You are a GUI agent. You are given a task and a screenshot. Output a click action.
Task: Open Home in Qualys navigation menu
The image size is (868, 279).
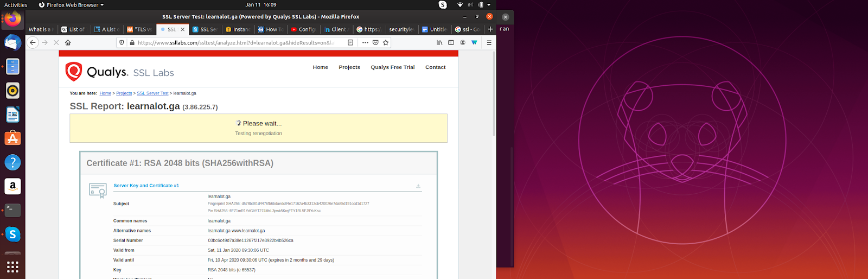click(x=321, y=67)
